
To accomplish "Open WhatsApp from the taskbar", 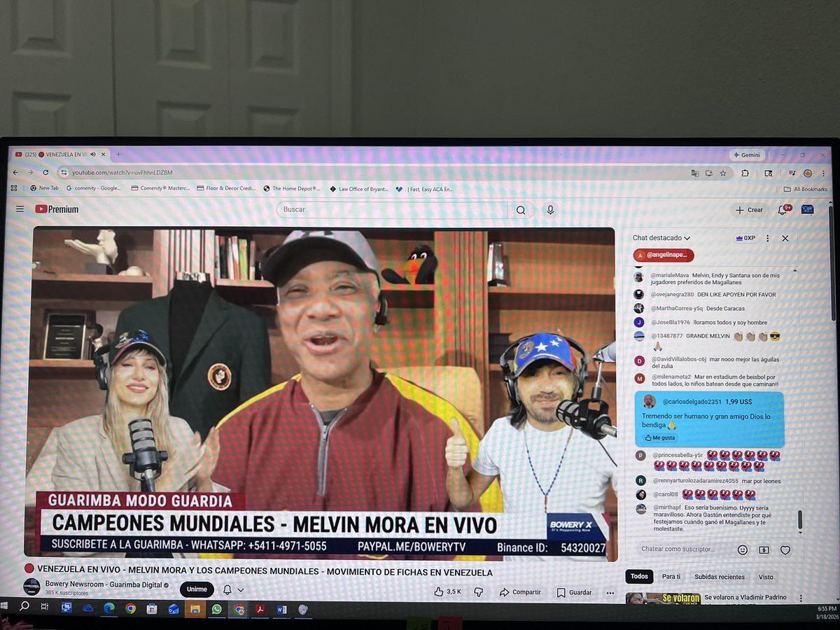I will tap(216, 609).
